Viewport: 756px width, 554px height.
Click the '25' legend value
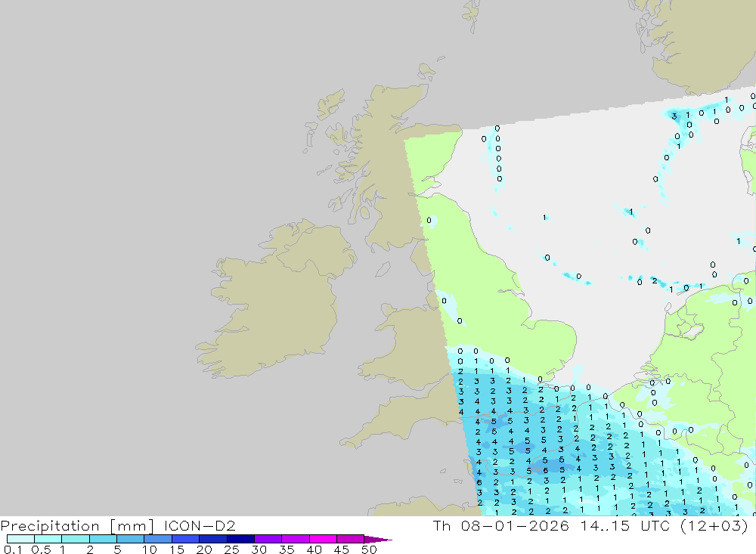tap(231, 549)
